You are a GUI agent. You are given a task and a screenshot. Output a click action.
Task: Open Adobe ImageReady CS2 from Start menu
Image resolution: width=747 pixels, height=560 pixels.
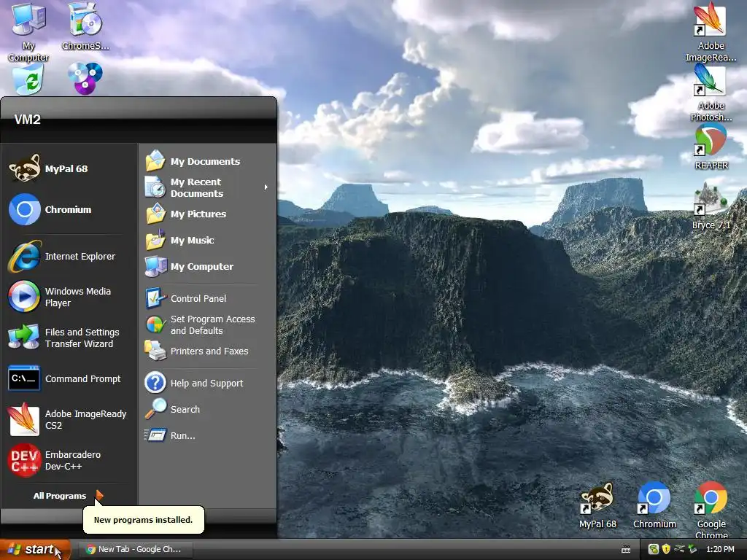pyautogui.click(x=69, y=419)
